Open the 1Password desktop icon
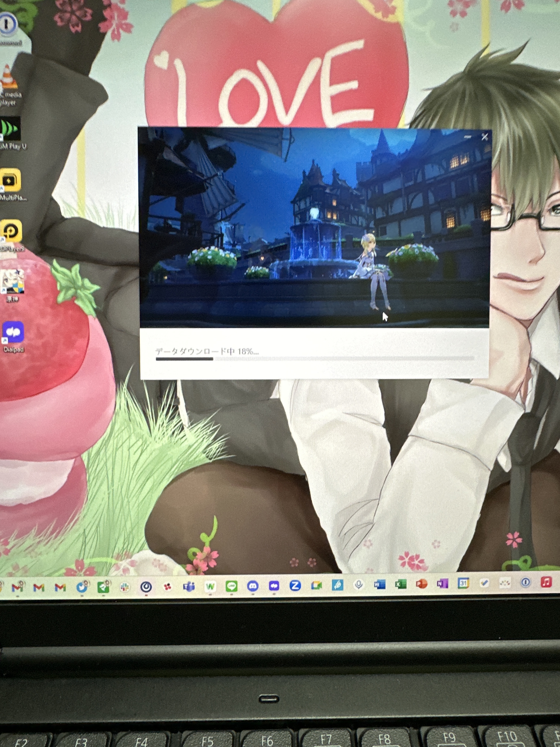This screenshot has height=747, width=560. 7,24
